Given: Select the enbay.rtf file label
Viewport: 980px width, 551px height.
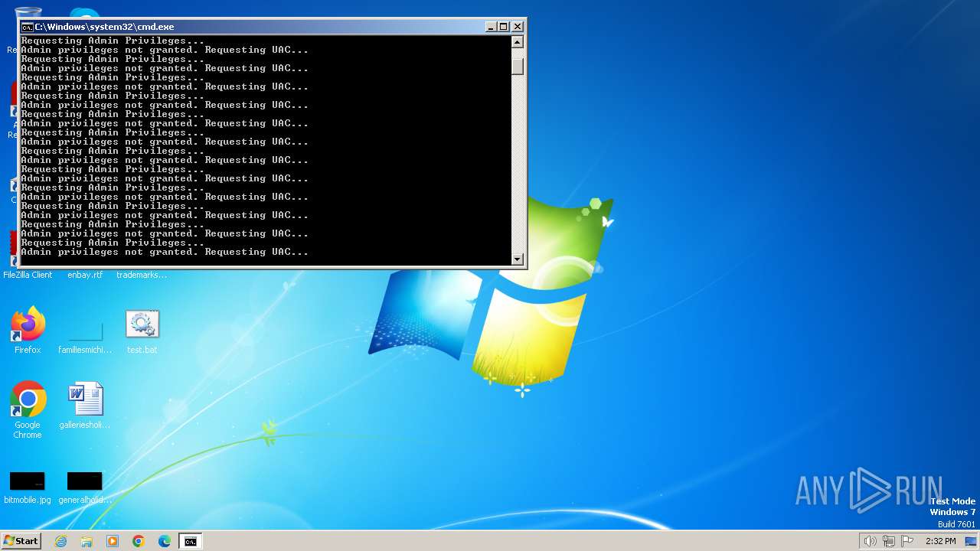Looking at the screenshot, I should coord(85,275).
